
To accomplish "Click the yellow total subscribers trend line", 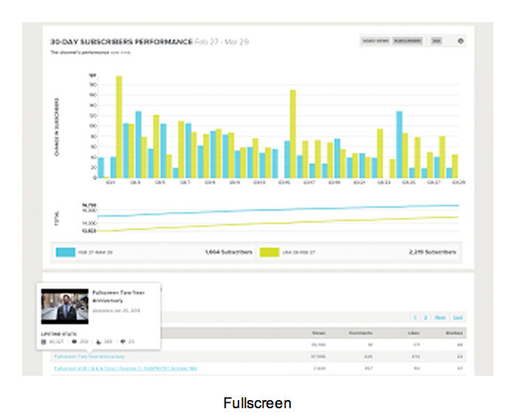I will (x=278, y=223).
